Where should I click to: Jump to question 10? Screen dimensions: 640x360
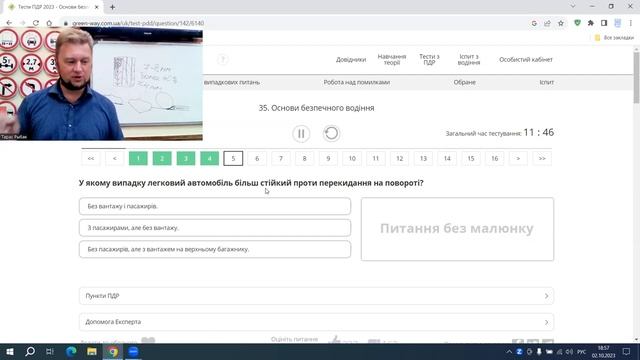pos(352,158)
